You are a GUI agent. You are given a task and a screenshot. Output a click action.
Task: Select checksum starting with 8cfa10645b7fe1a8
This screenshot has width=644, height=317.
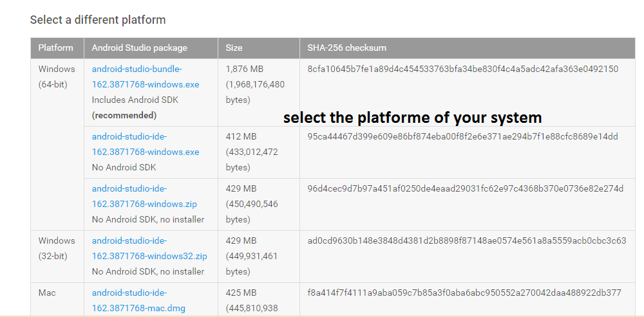(x=462, y=69)
